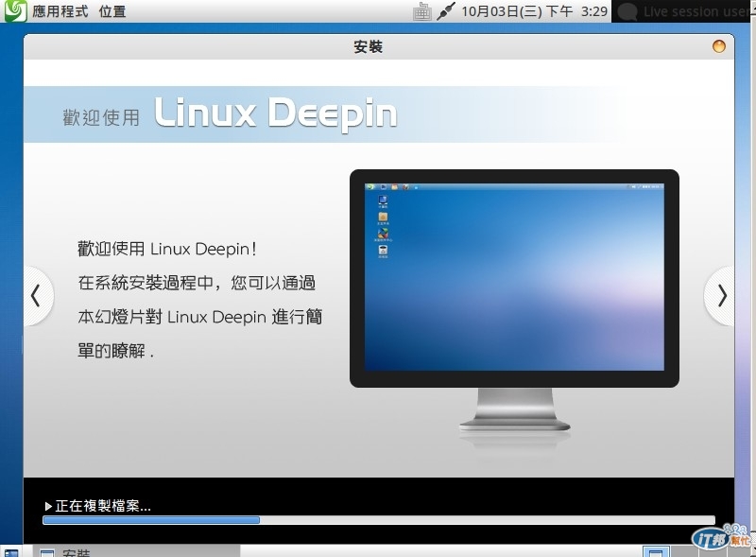Viewport: 756px width, 557px height.
Task: Click the keyboard input indicator icon
Action: point(421,11)
